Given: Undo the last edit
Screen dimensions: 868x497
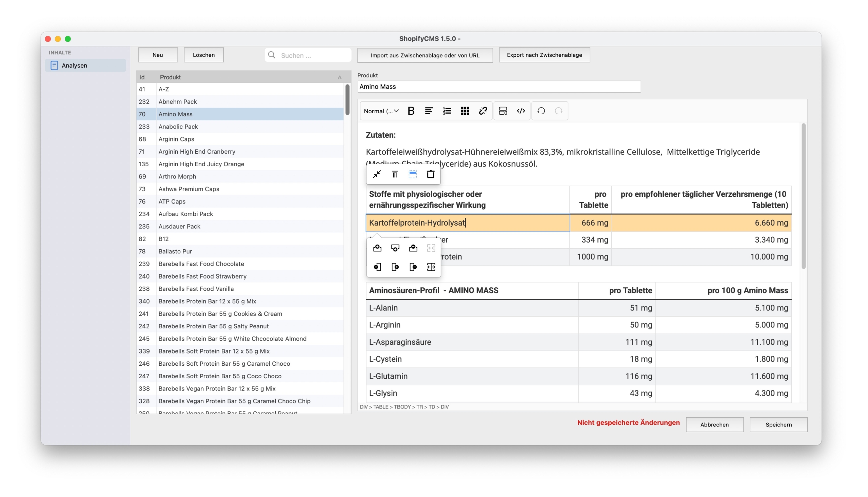Looking at the screenshot, I should pos(541,111).
